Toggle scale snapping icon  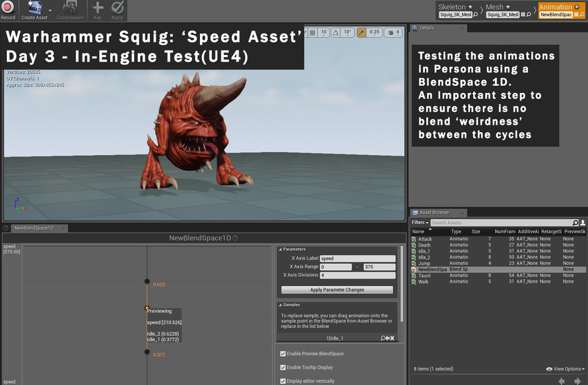(x=361, y=33)
